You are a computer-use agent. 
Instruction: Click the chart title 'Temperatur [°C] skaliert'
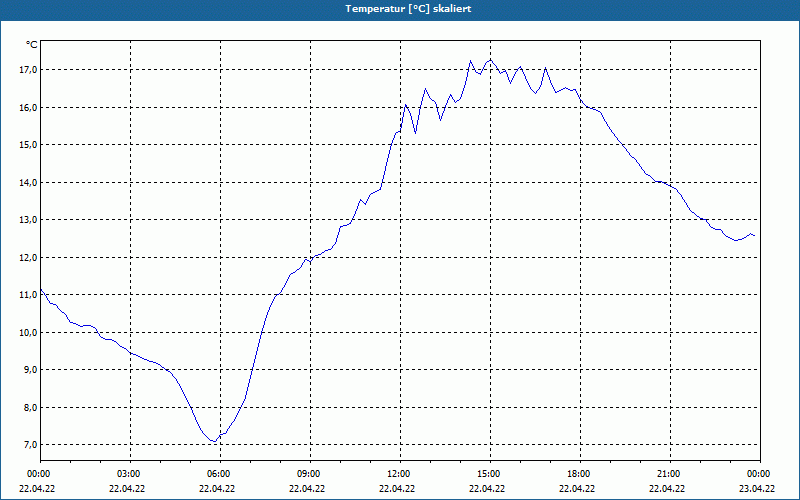coord(408,9)
